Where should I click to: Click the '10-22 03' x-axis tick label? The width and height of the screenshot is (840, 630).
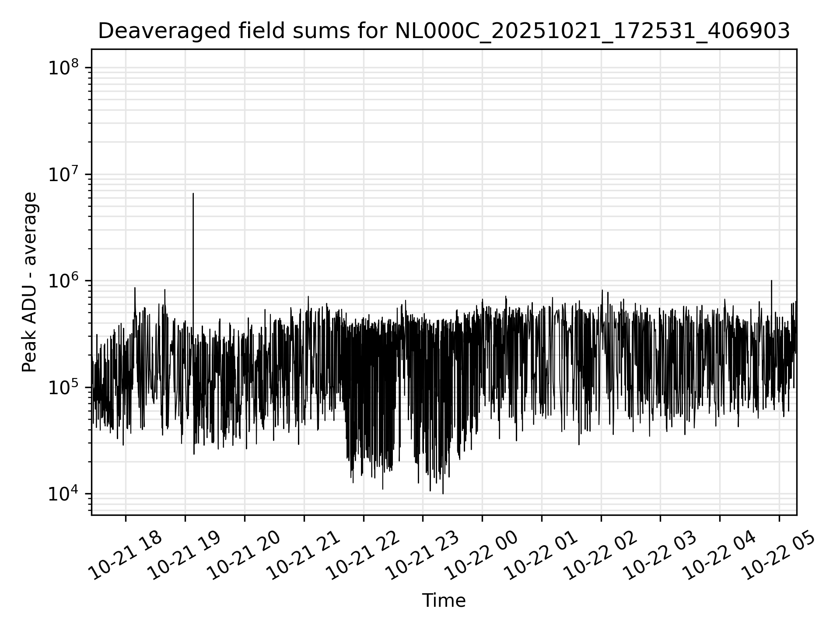pyautogui.click(x=660, y=556)
